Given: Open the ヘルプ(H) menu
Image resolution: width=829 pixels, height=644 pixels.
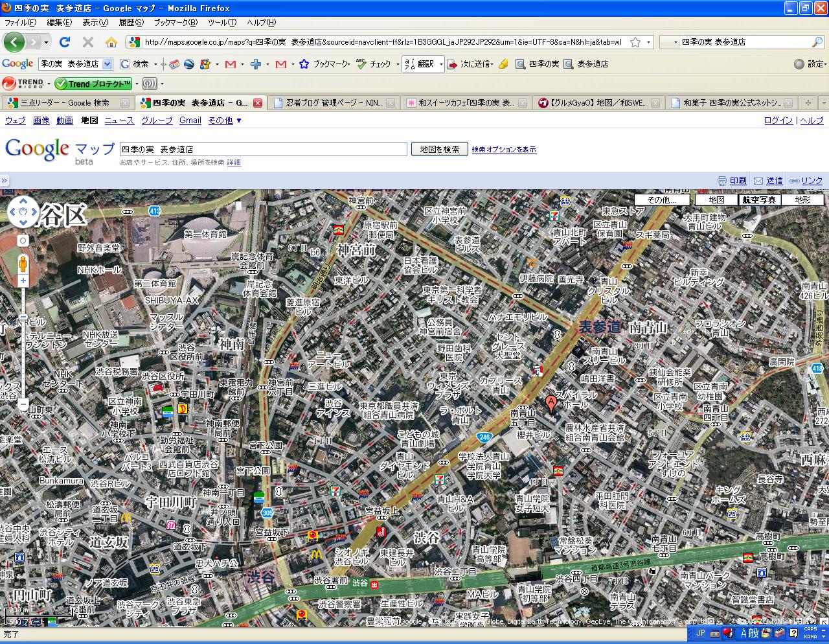Looking at the screenshot, I should [x=261, y=23].
